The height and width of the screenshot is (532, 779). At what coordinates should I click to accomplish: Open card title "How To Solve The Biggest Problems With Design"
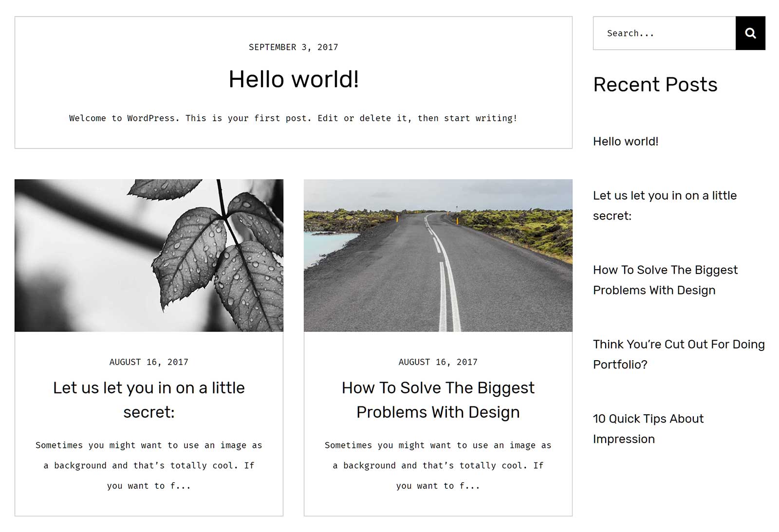[438, 400]
